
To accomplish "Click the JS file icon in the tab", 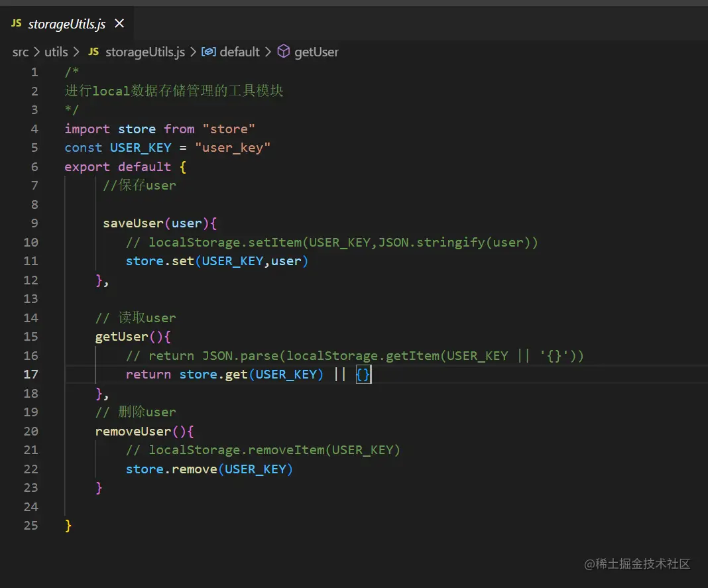I will [x=17, y=23].
